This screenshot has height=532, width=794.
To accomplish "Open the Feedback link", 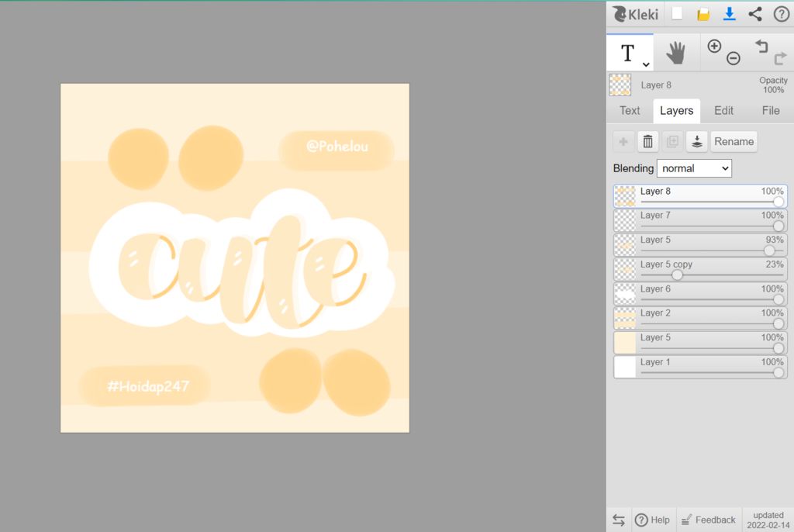I will coord(709,520).
